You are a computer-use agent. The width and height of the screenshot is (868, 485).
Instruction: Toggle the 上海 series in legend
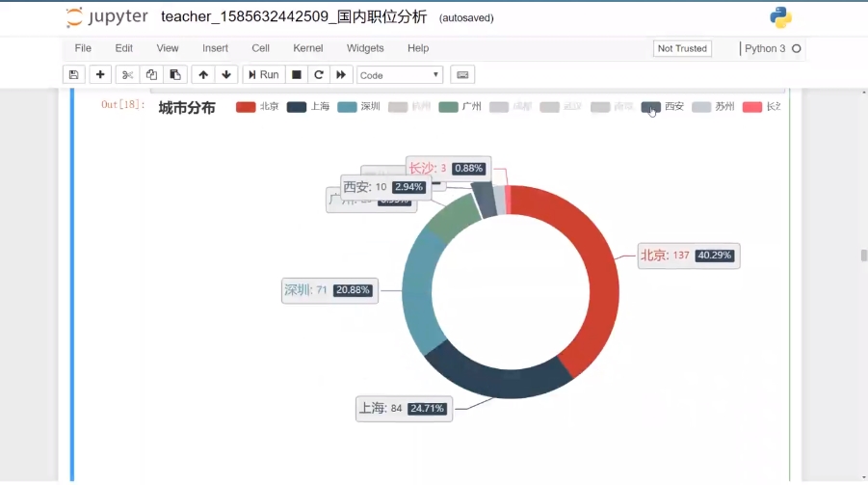click(308, 107)
